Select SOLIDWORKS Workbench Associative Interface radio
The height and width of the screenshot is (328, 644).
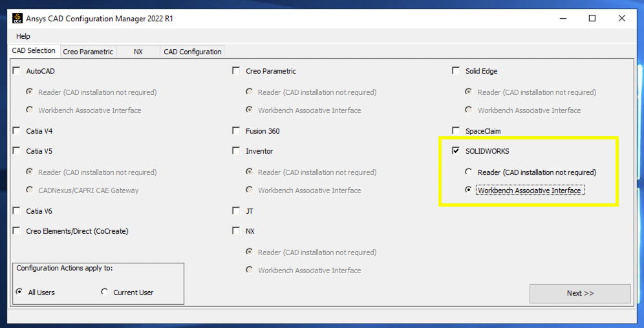coord(468,190)
